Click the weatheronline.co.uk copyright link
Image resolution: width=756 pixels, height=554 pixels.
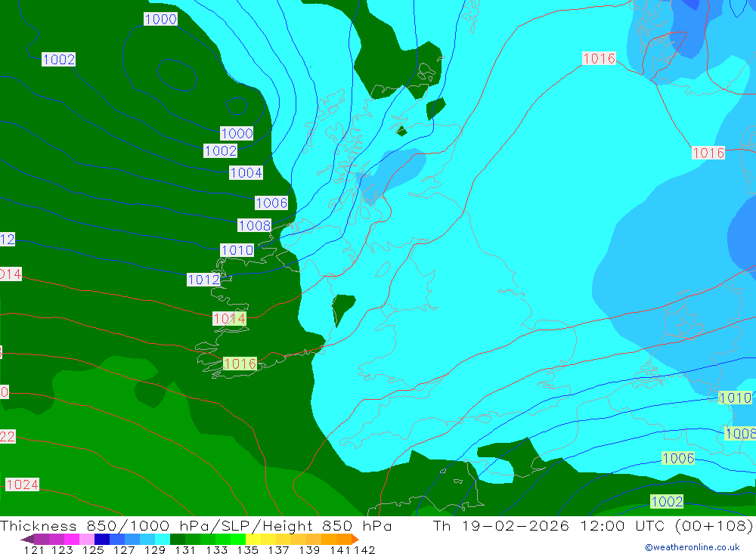(x=692, y=547)
